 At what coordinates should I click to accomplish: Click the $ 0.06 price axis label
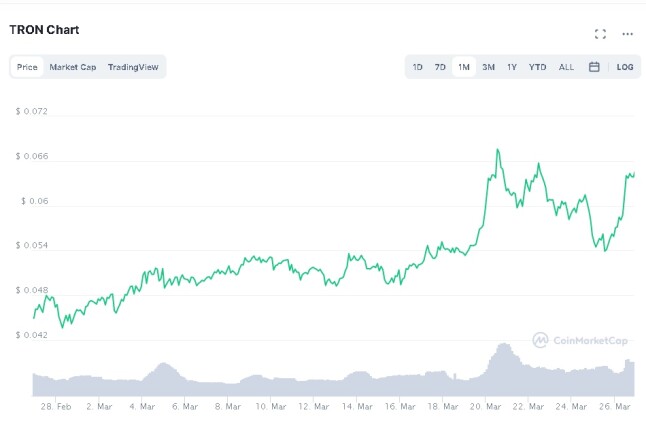pyautogui.click(x=35, y=201)
